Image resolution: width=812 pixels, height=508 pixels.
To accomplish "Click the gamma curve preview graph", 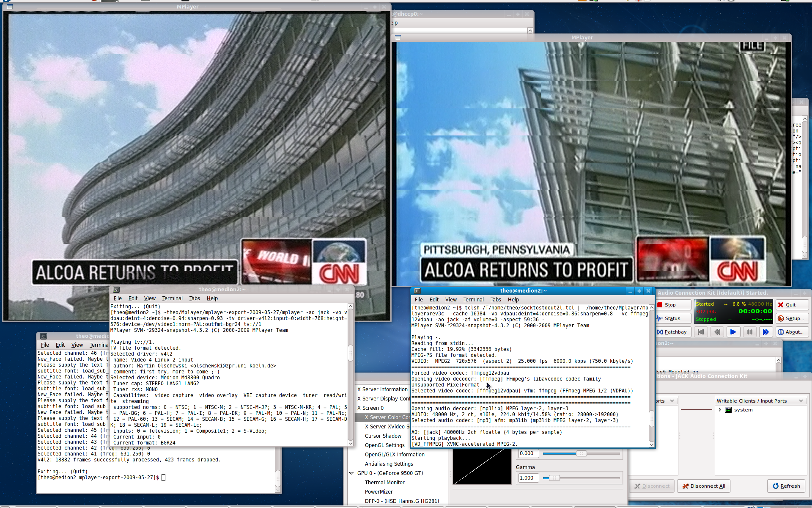I will click(482, 467).
